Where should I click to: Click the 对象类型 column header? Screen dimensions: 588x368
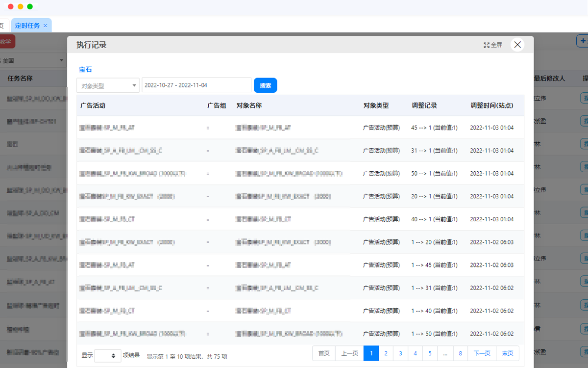pyautogui.click(x=376, y=105)
